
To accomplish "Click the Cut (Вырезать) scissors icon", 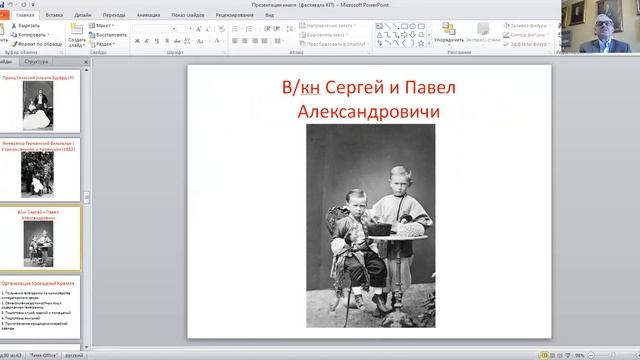I will 14,26.
